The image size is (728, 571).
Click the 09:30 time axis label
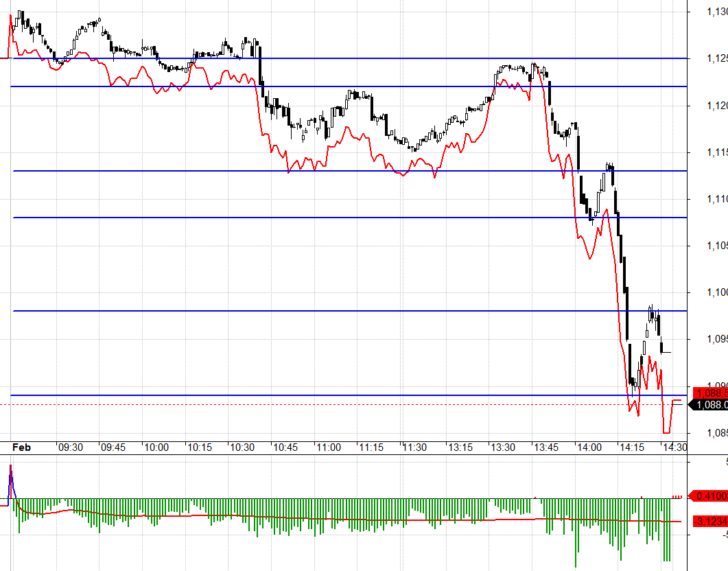click(x=71, y=447)
